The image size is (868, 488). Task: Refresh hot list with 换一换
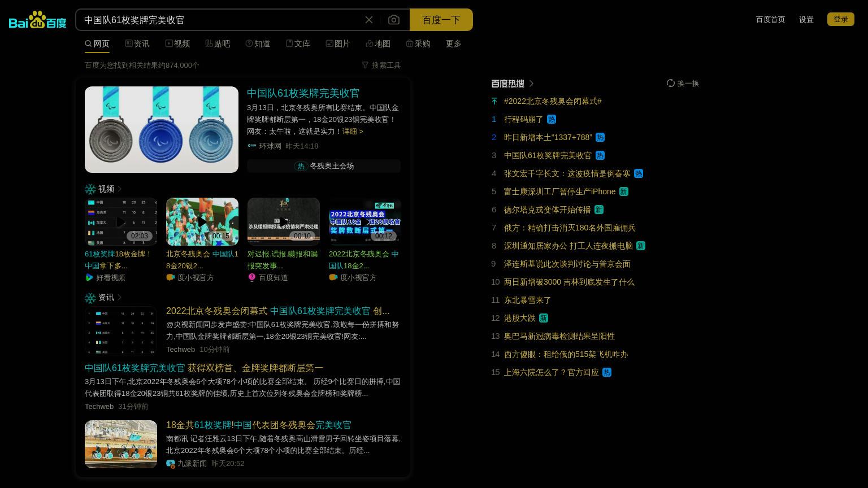683,83
